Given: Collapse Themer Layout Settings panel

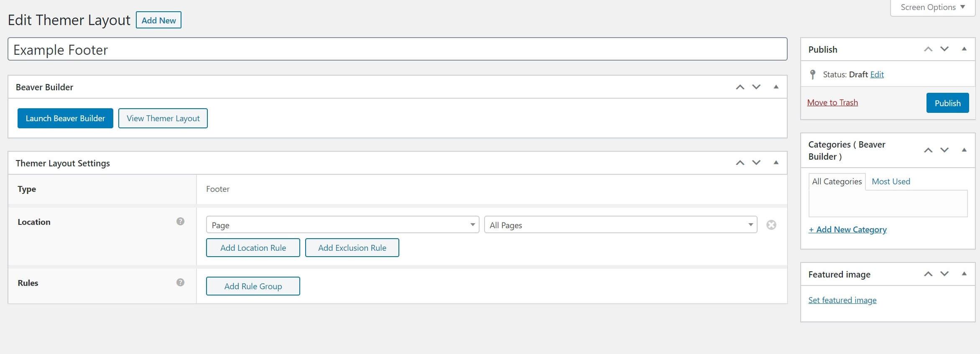Looking at the screenshot, I should (x=776, y=163).
